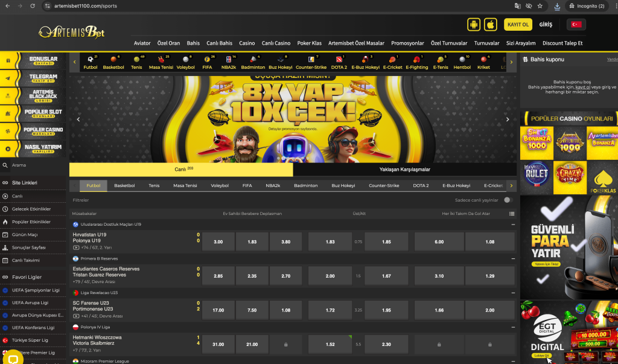Toggle Sadece canlı yayınlar switch
This screenshot has height=364, width=618.
pyautogui.click(x=508, y=200)
